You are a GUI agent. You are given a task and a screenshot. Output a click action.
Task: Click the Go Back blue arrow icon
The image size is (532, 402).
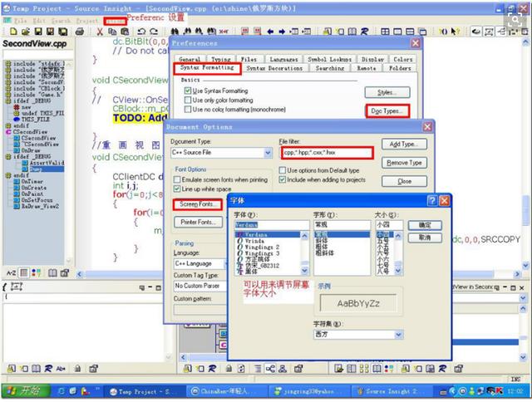tap(270, 32)
